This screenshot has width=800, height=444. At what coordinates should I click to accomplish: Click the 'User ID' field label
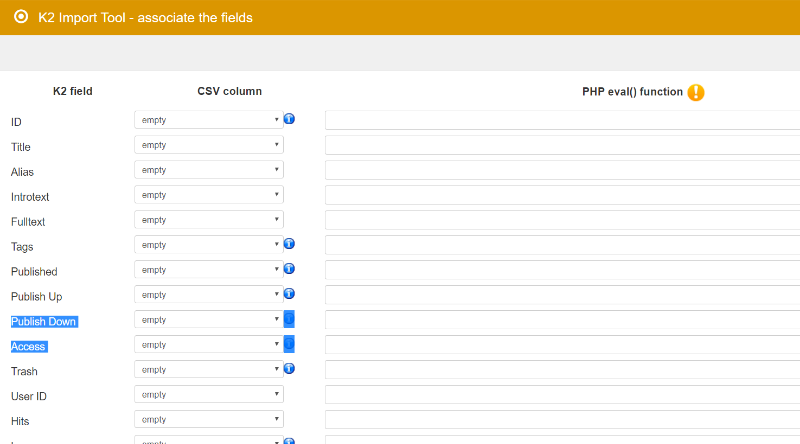click(29, 396)
